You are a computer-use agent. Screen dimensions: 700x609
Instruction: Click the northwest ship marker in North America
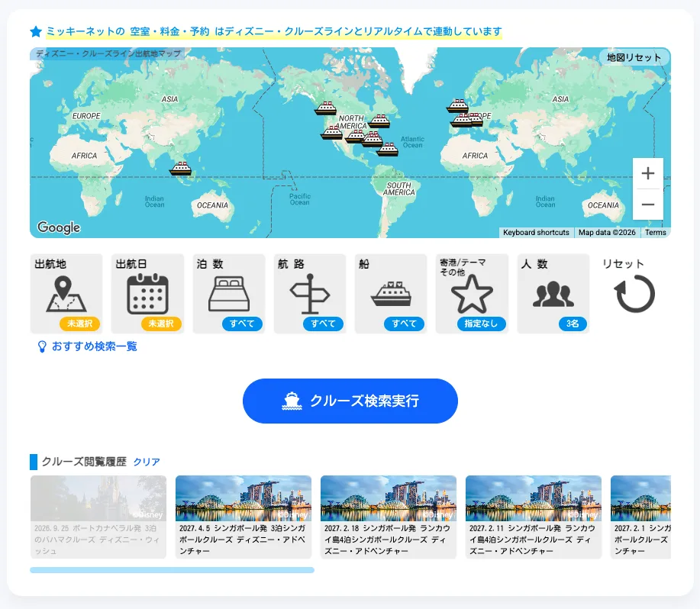tap(325, 108)
